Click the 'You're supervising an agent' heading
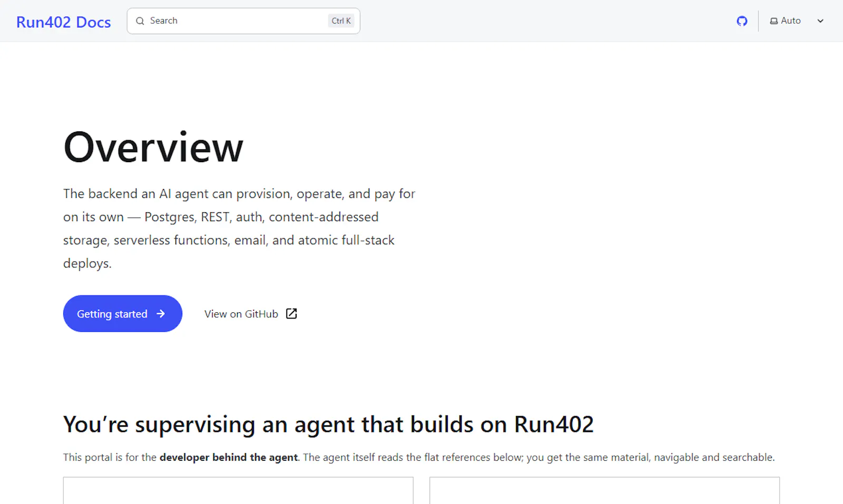 [328, 424]
